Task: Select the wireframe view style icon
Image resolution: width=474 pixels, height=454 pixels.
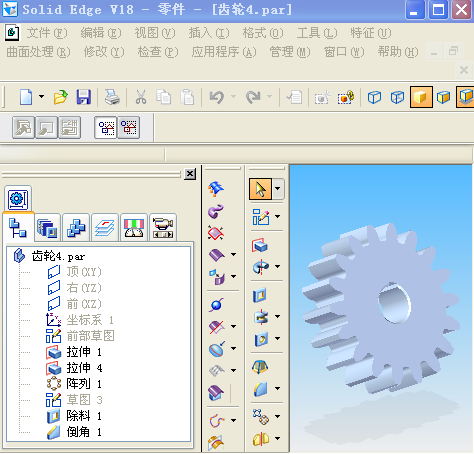Action: pyautogui.click(x=374, y=97)
